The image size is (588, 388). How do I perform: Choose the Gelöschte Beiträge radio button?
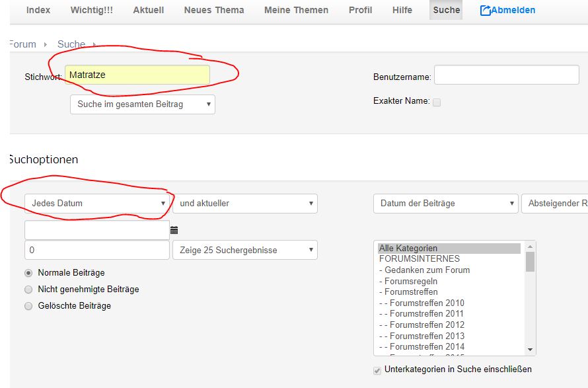(28, 306)
